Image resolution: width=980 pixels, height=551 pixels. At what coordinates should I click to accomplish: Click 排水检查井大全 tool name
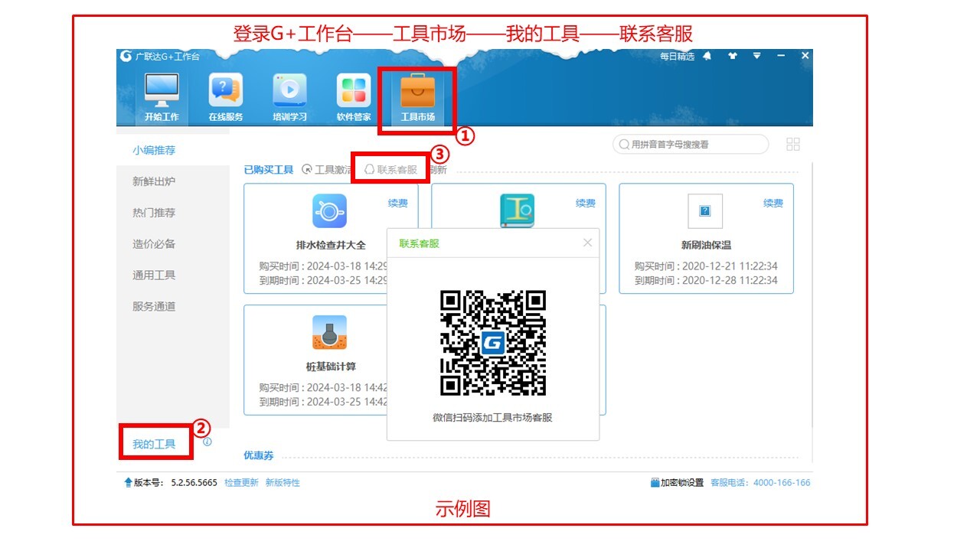click(x=331, y=246)
